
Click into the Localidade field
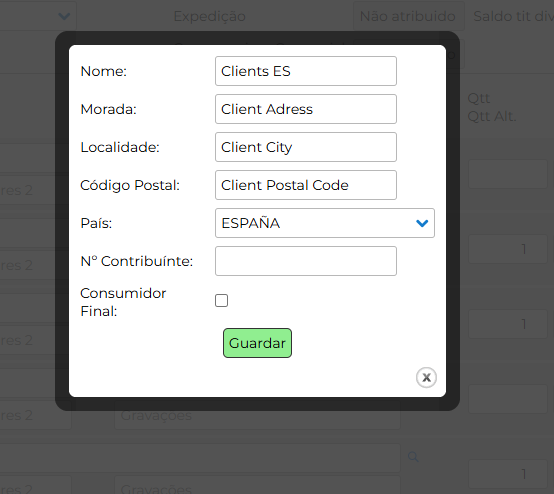pos(306,147)
